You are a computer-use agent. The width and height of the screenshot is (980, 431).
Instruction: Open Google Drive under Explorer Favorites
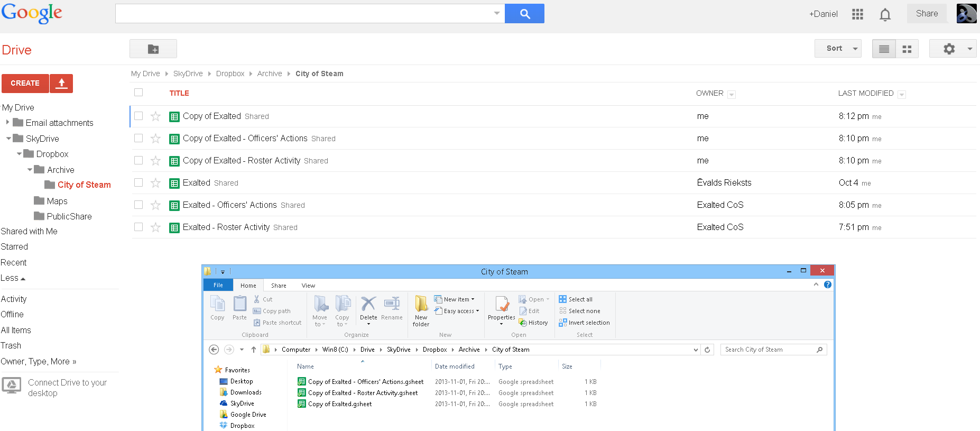[x=248, y=415]
